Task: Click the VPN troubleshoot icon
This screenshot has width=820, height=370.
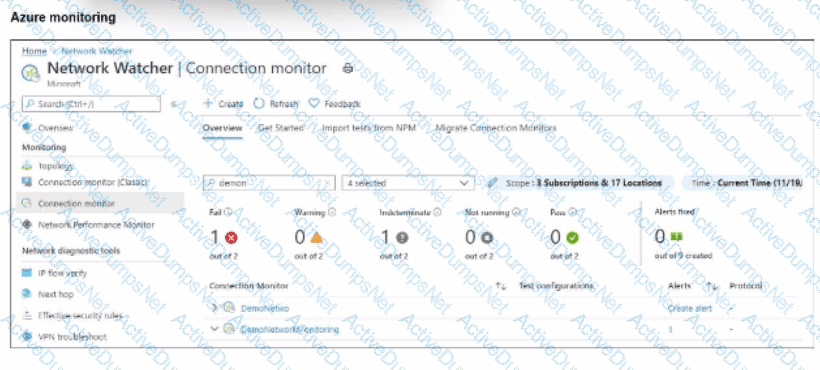Action: (27, 337)
